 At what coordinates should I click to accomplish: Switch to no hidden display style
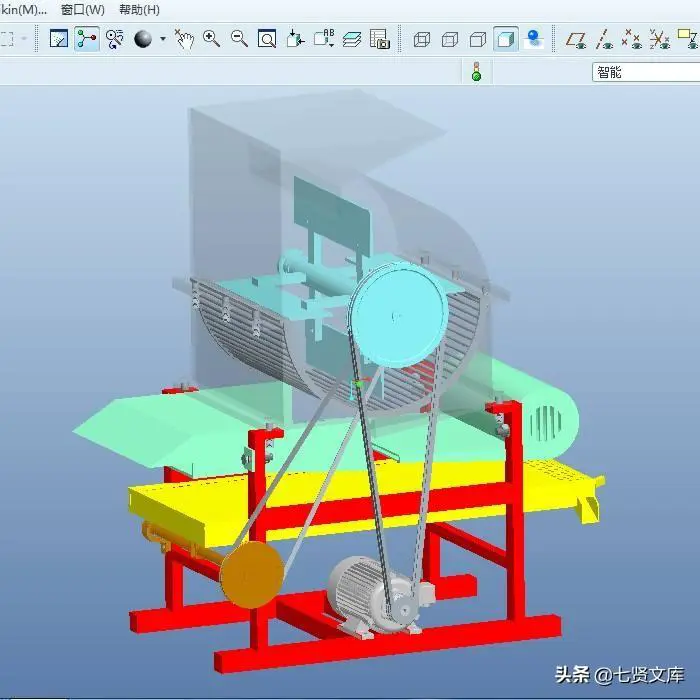tap(478, 39)
